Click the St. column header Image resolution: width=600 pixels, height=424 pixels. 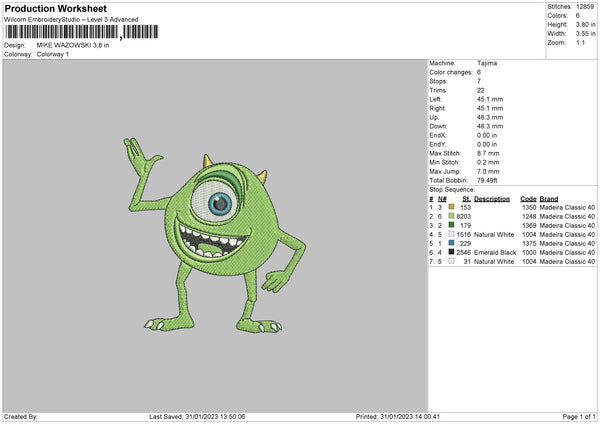point(466,198)
